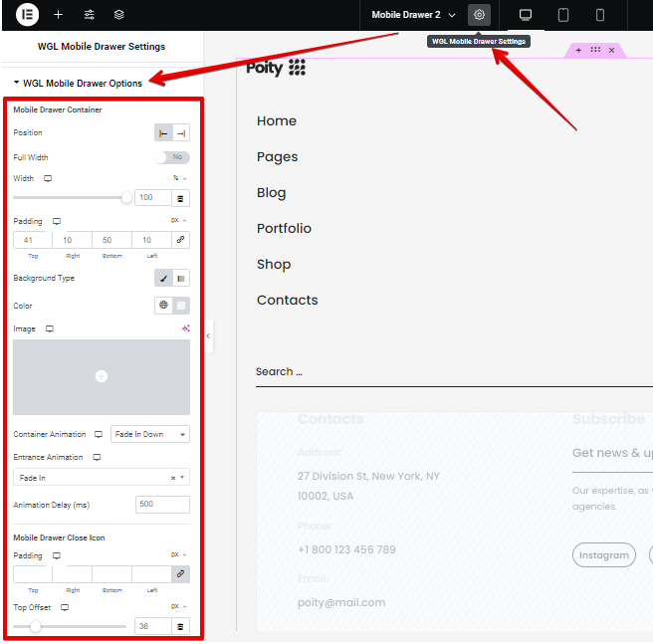The width and height of the screenshot is (653, 644).
Task: Click the section handle drag dots
Action: [595, 50]
